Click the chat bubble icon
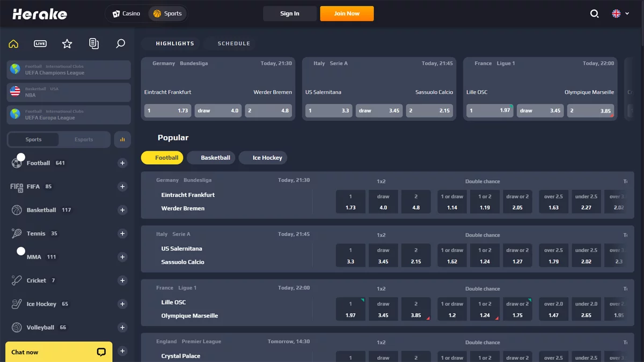The width and height of the screenshot is (644, 362). [x=101, y=352]
